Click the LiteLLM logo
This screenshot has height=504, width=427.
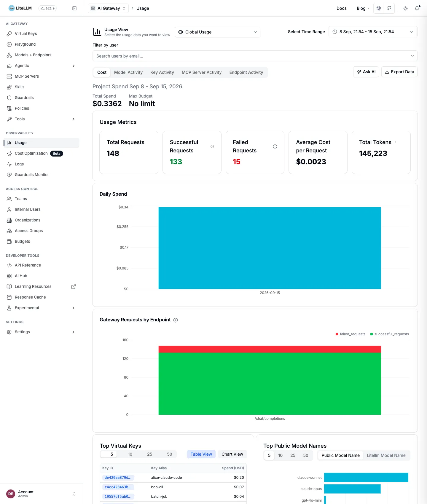pyautogui.click(x=20, y=8)
